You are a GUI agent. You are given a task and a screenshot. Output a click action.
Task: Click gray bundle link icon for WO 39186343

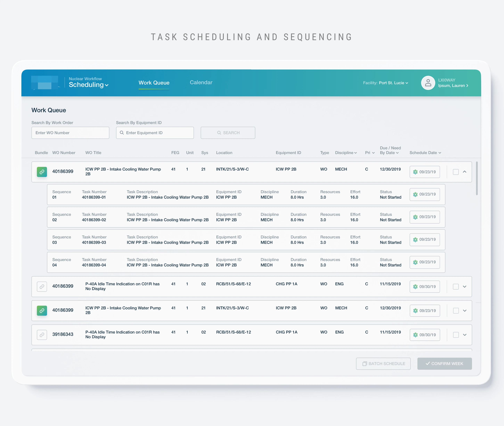click(x=42, y=335)
